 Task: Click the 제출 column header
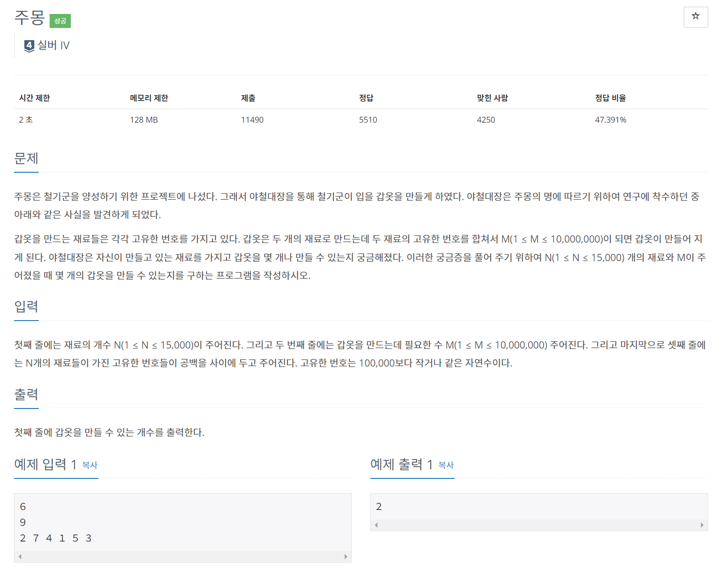point(248,98)
